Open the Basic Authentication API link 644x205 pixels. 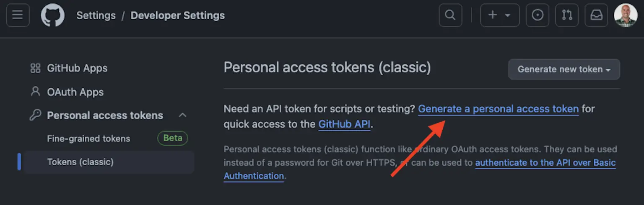pos(545,163)
